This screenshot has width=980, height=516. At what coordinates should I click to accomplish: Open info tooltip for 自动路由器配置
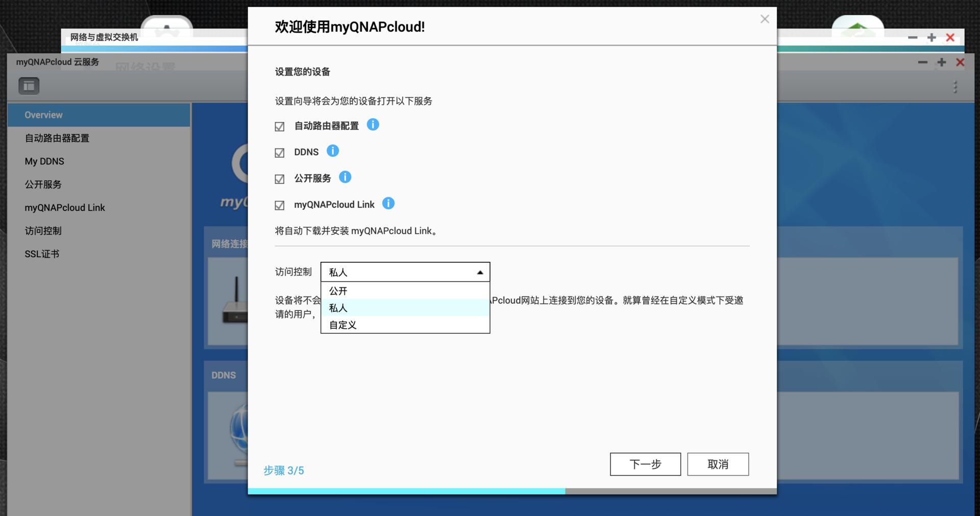click(373, 125)
